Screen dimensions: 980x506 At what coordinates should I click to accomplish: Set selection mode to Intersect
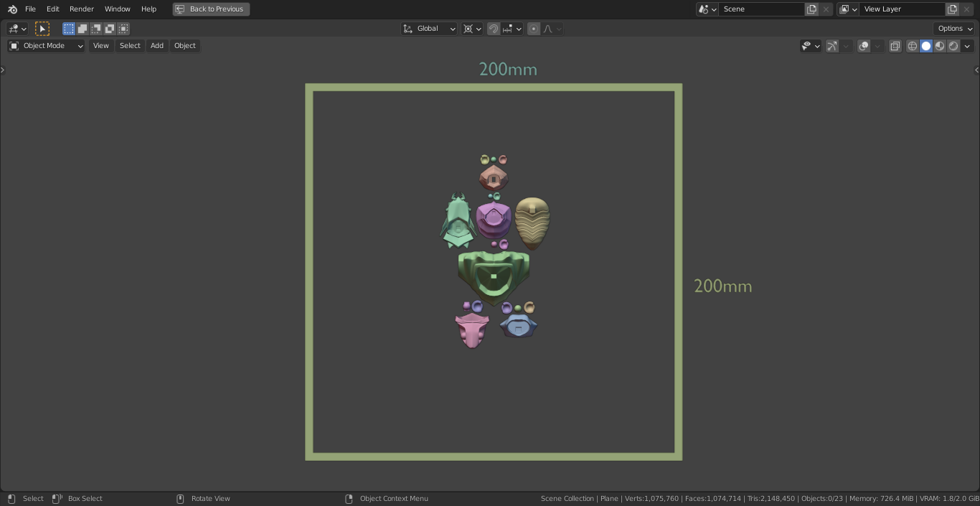(123, 29)
